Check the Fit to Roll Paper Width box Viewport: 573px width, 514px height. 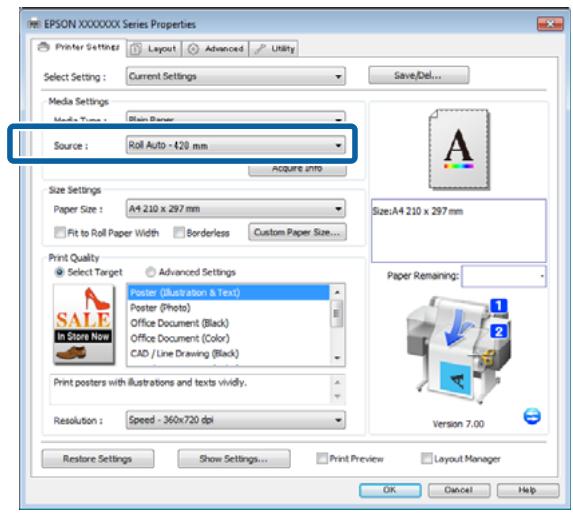click(59, 233)
